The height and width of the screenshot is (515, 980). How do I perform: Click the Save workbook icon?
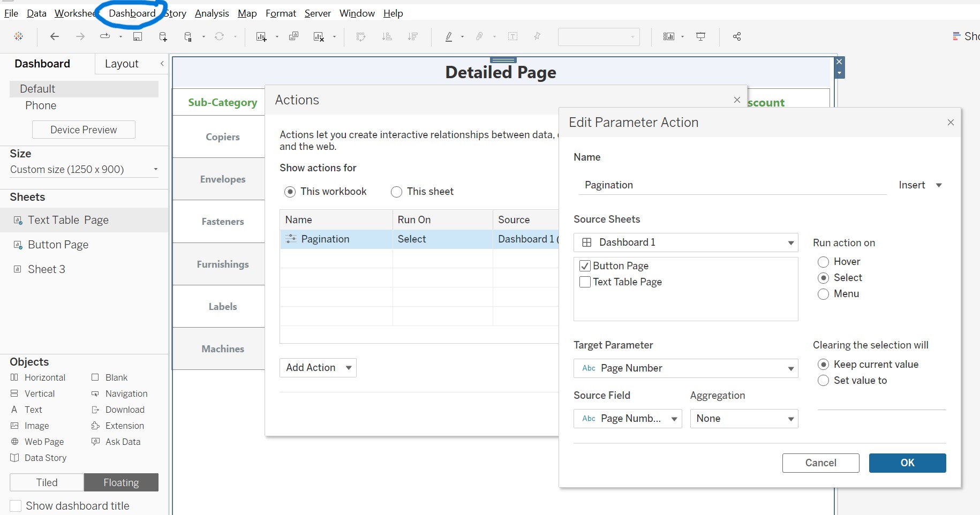tap(138, 36)
